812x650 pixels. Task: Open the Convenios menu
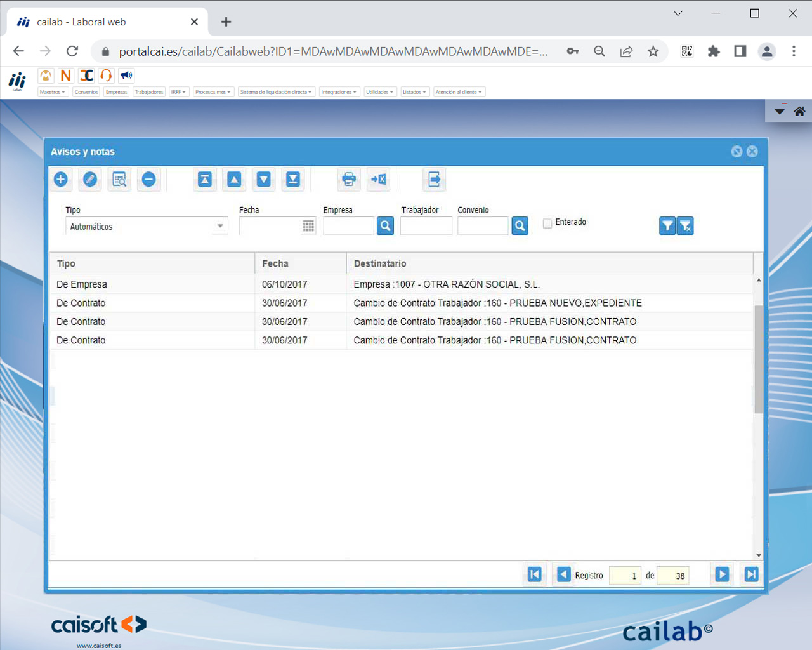(86, 91)
